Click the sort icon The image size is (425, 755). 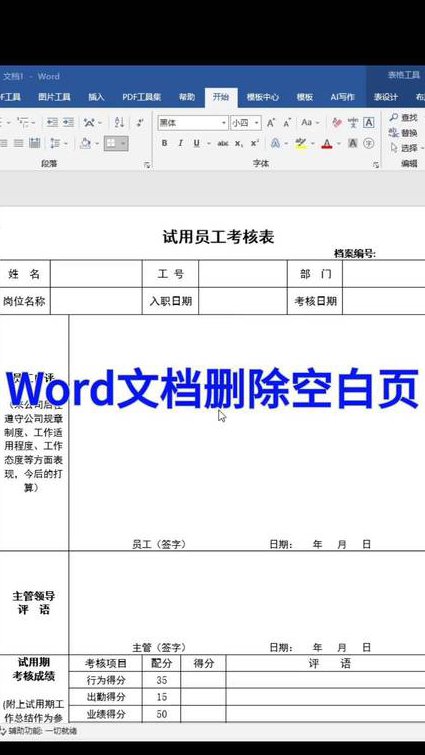119,123
